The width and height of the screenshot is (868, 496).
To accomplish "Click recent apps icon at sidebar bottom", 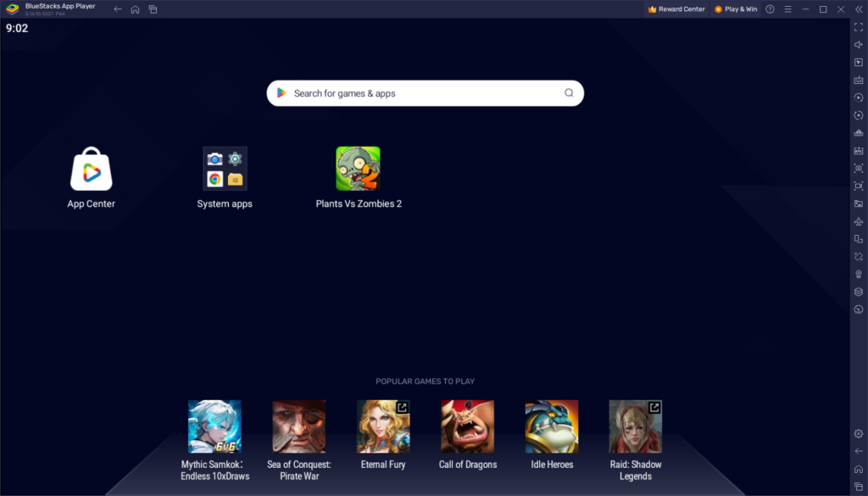I will 859,487.
